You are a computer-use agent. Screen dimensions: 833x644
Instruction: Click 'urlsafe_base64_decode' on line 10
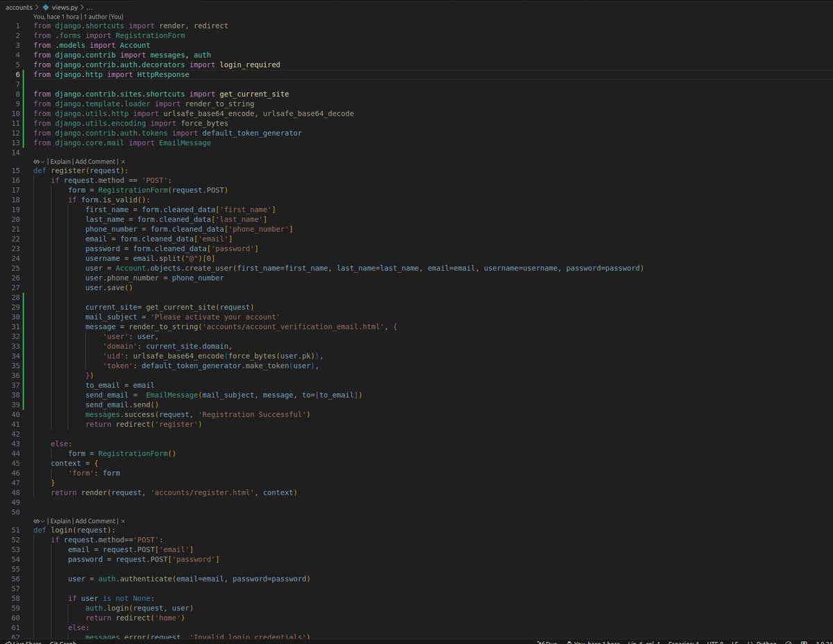pos(308,113)
